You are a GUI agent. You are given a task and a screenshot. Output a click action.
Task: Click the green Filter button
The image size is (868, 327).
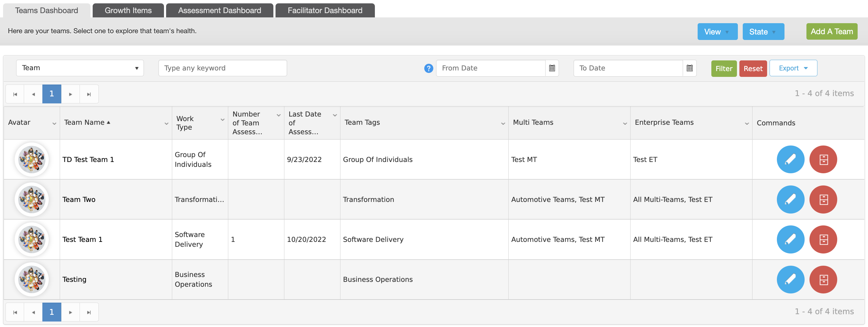click(724, 68)
